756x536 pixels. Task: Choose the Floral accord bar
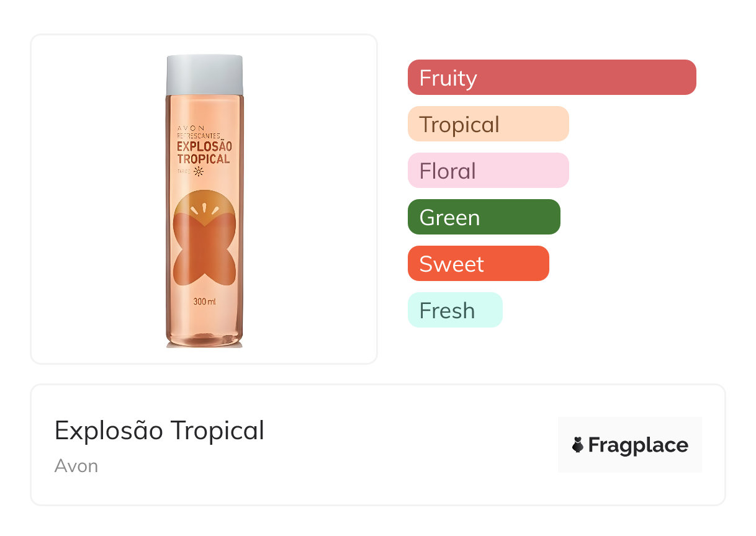[x=488, y=171]
